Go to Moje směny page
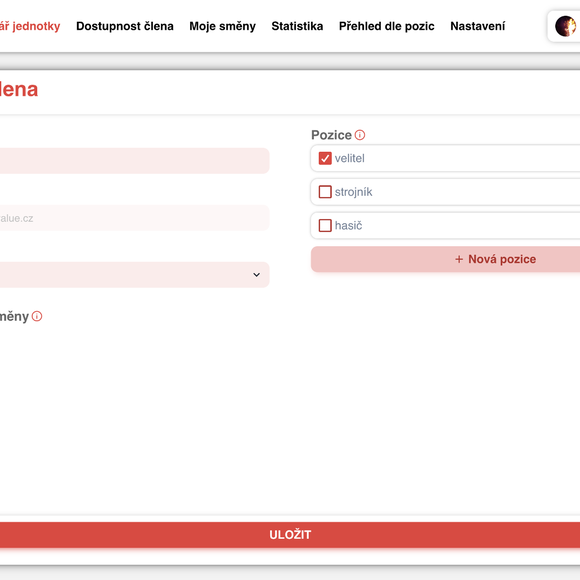580x580 pixels. coord(222,26)
